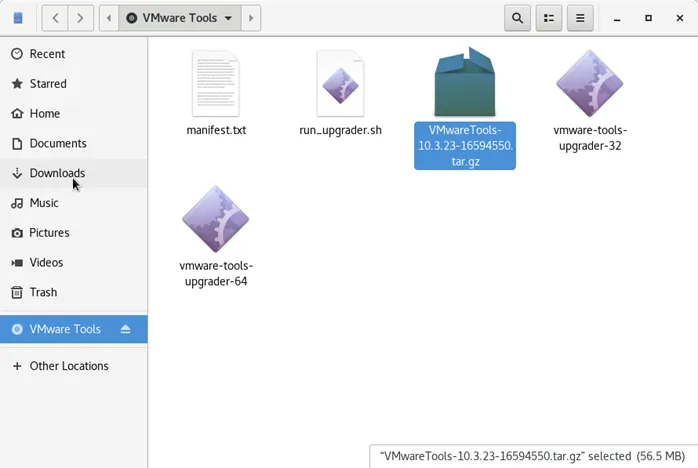Click the Home house icon
This screenshot has width=698, height=468.
[17, 114]
